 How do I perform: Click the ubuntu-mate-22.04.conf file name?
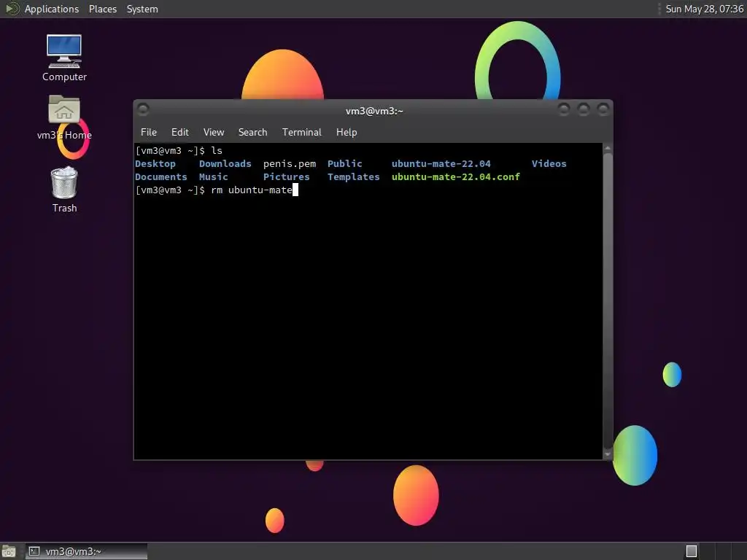[455, 176]
